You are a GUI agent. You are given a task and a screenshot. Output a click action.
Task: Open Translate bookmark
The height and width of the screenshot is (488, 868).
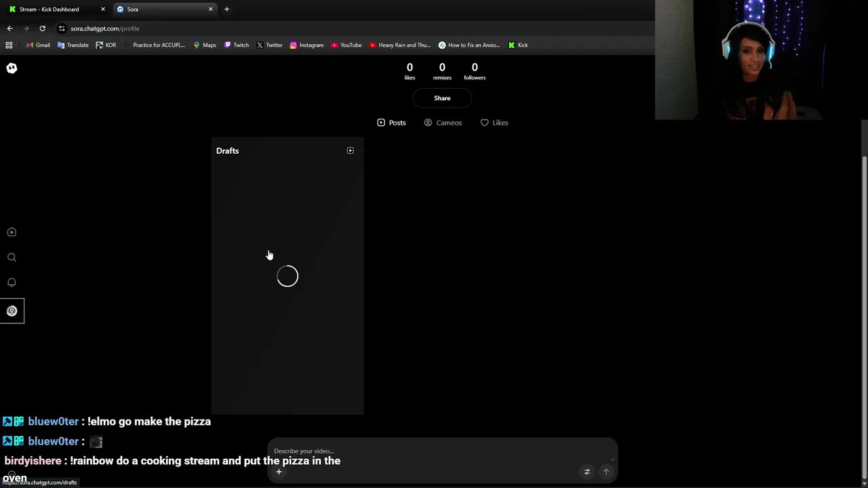[x=73, y=45]
